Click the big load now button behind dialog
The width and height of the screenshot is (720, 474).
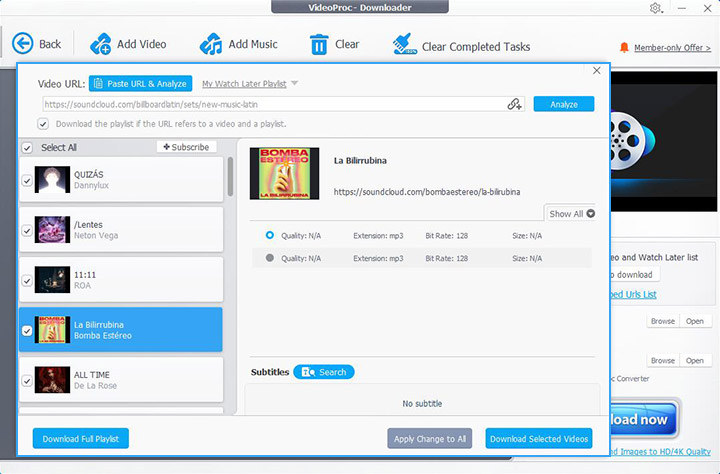644,419
